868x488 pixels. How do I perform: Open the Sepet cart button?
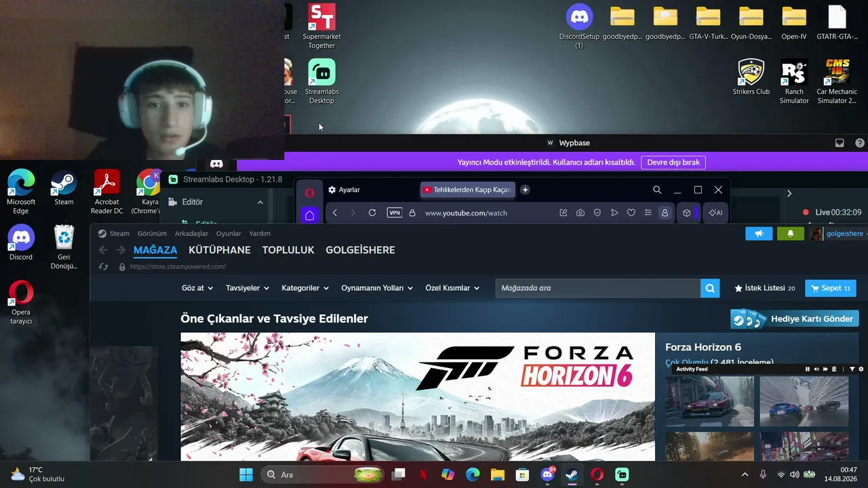click(831, 288)
